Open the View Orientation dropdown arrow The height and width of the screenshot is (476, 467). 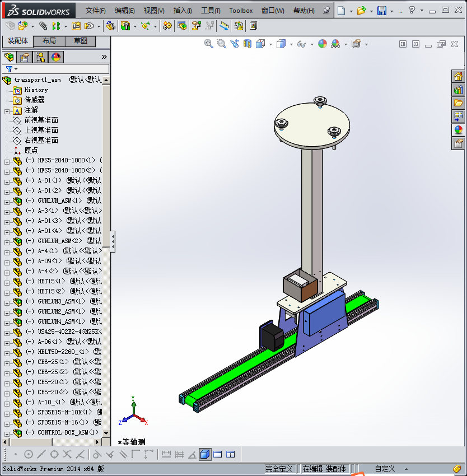tap(270, 44)
